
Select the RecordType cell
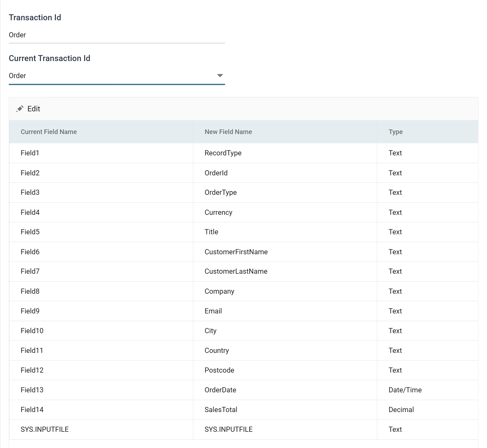click(x=285, y=153)
